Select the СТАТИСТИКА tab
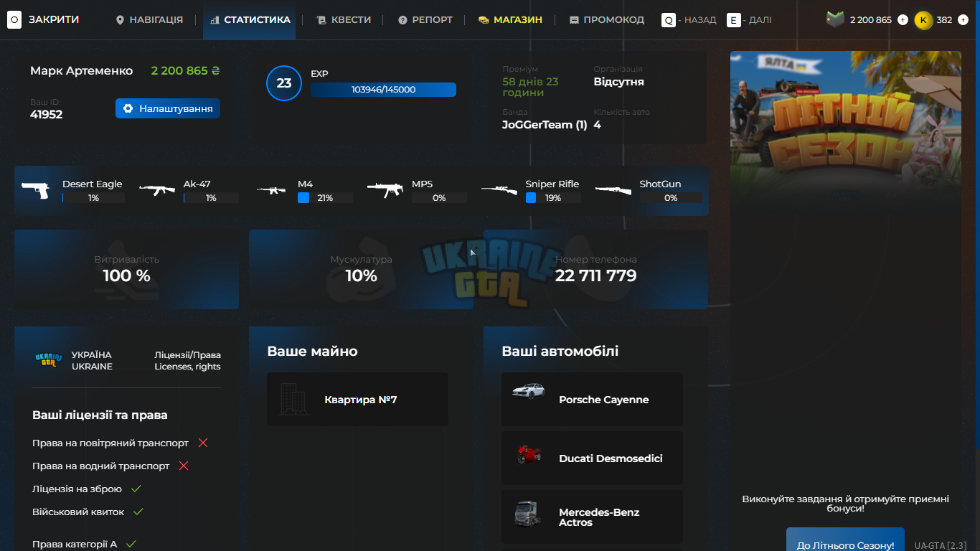The image size is (980, 551). point(250,20)
